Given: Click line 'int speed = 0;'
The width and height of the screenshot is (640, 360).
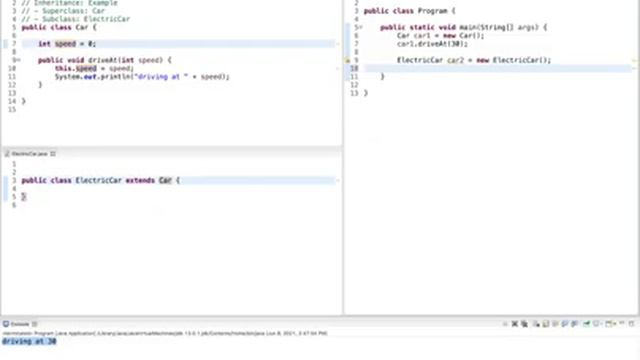Looking at the screenshot, I should [67, 44].
